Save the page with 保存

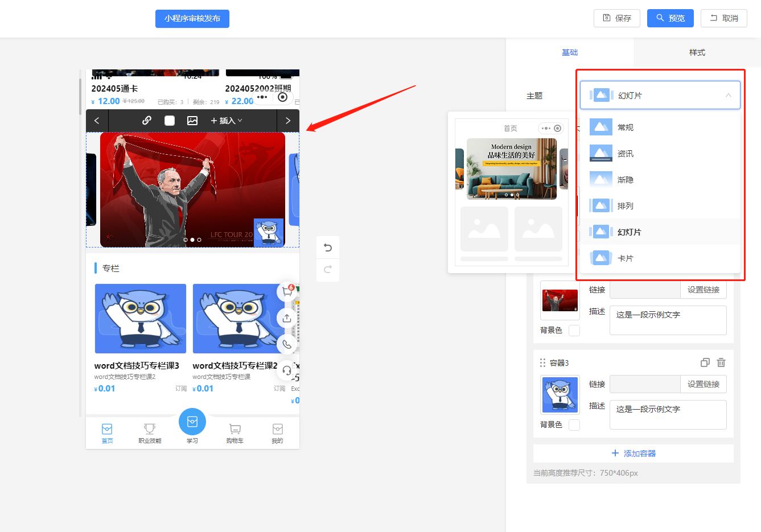pos(617,18)
